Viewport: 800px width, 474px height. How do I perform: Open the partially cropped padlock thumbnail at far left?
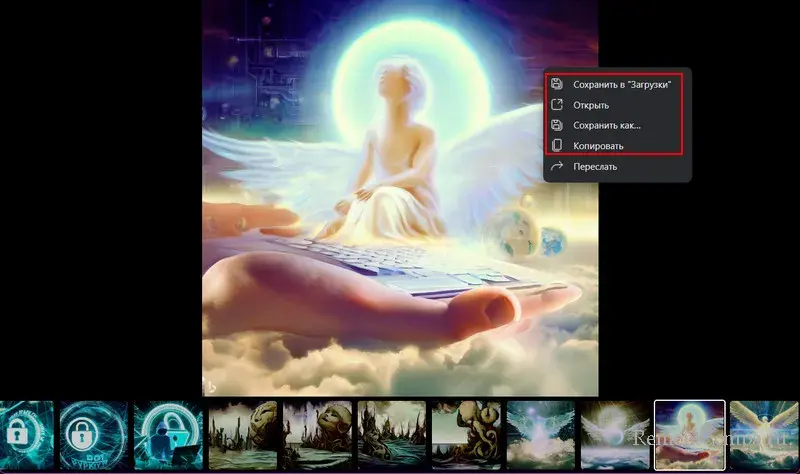(24, 435)
